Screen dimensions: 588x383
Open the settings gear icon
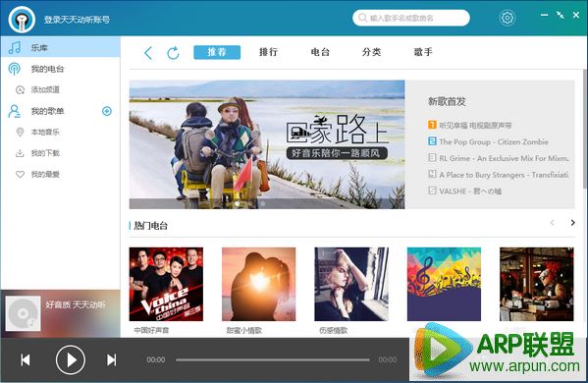[x=507, y=18]
